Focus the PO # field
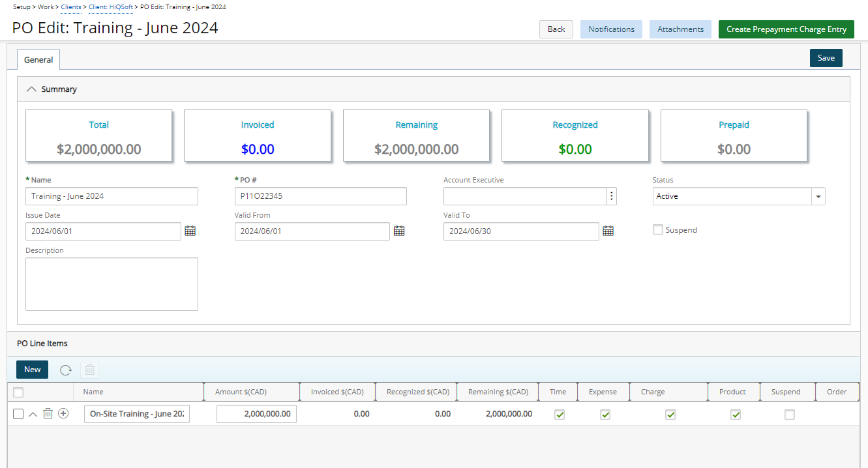 (x=320, y=196)
